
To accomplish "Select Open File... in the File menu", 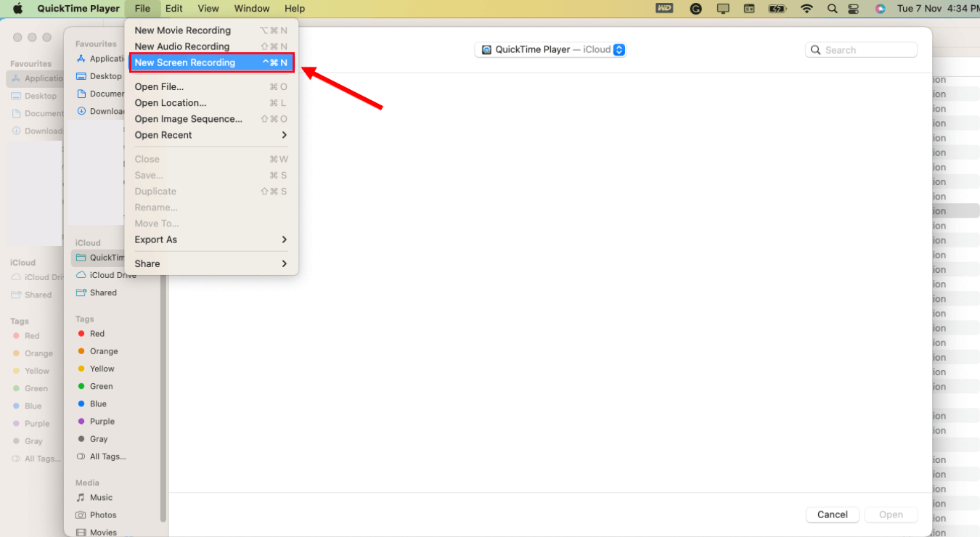I will click(x=211, y=87).
